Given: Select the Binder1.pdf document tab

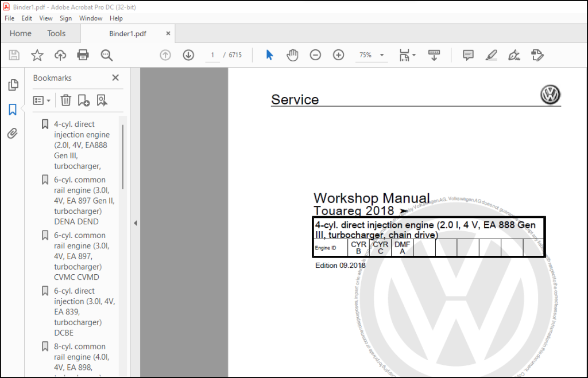Looking at the screenshot, I should (127, 34).
